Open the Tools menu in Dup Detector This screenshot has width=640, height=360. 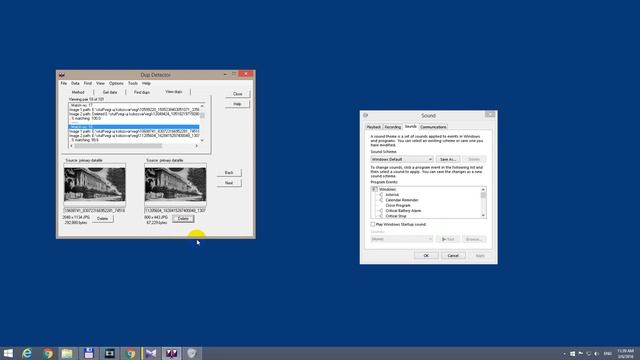click(133, 83)
